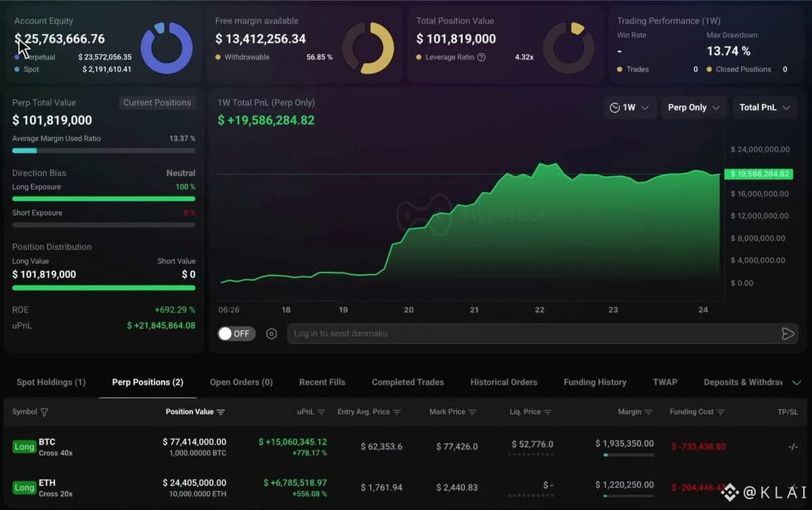Click the BTC Long badge
This screenshot has width=812, height=510.
pos(24,446)
